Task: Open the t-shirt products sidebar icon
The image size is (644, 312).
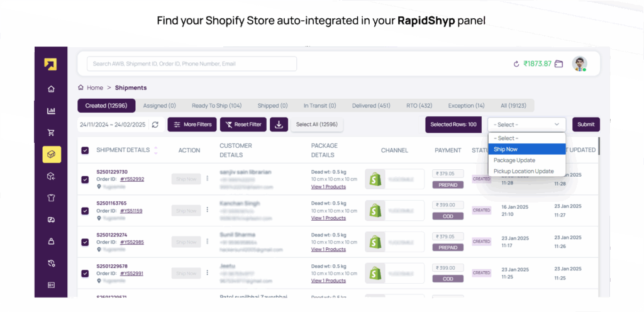Action: tap(51, 198)
